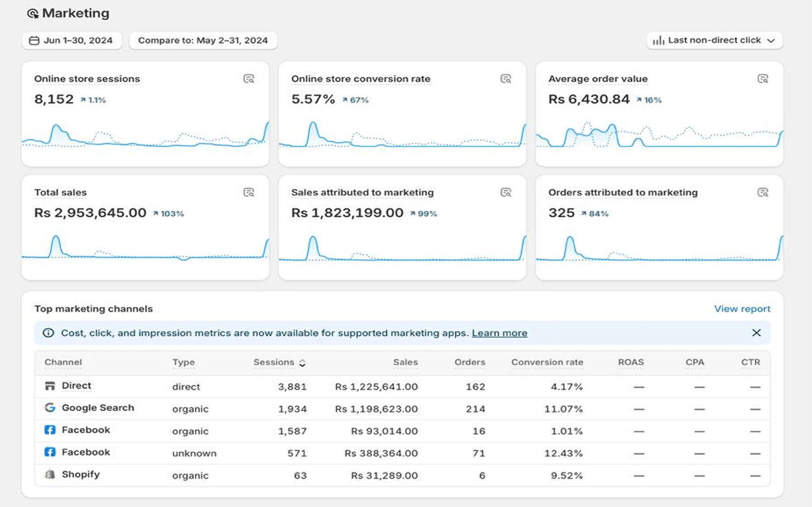Screen dimensions: 812x507
Task: Open report icon on Sales attributed to marketing card
Action: 506,193
